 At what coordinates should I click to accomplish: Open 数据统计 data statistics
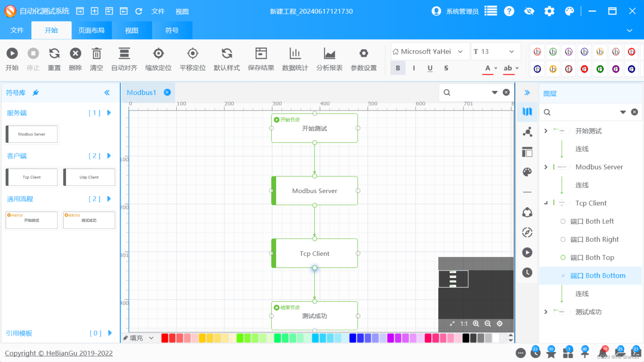(295, 53)
